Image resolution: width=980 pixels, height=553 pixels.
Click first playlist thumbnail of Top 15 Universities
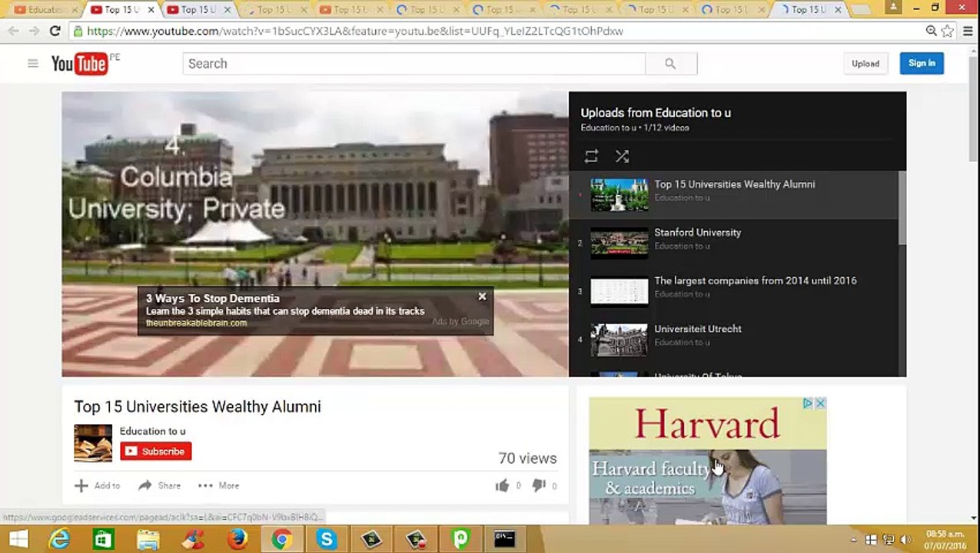click(619, 195)
